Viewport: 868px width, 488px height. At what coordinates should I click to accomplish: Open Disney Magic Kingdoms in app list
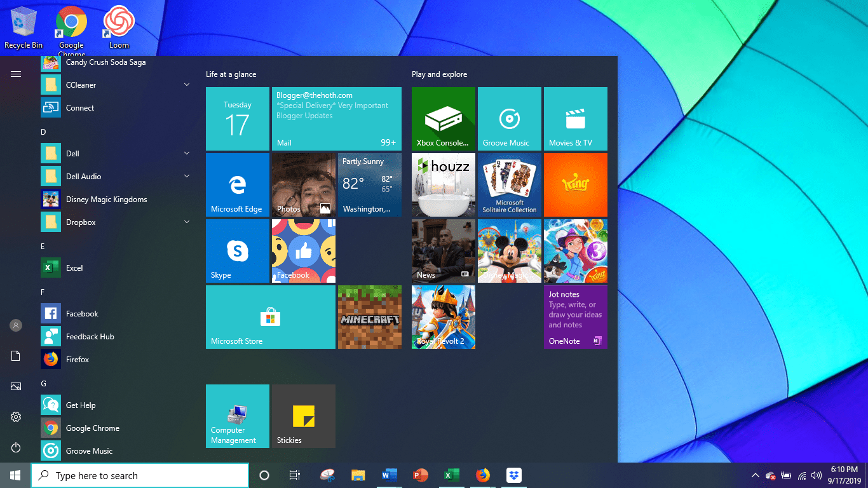click(x=117, y=200)
